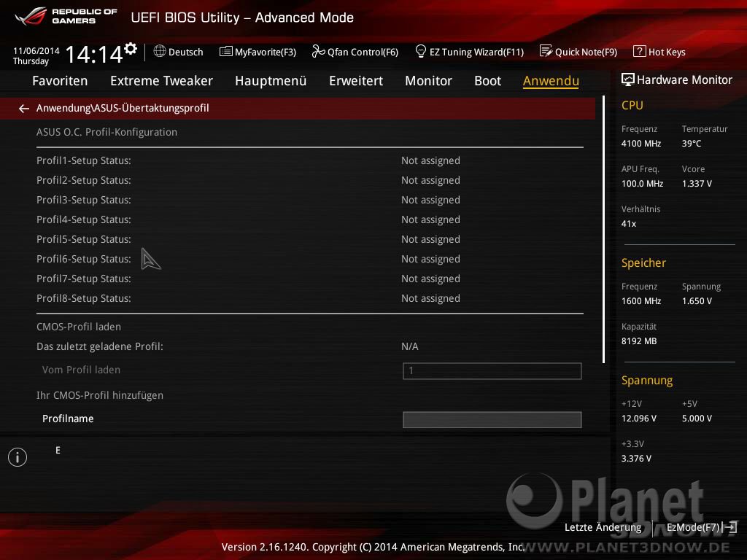Click ASUS O.C. Profil-Konfiguration heading
Viewport: 747px width, 560px height.
[x=107, y=132]
